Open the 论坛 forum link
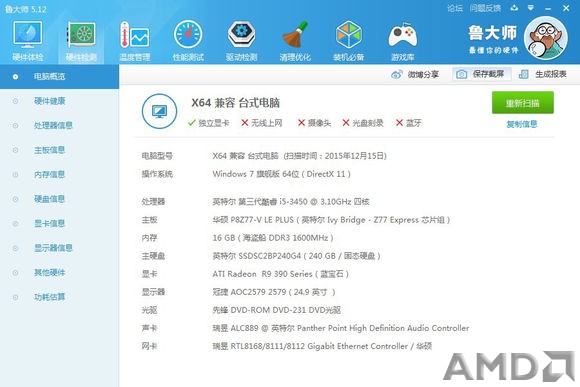The image size is (580, 387). point(455,8)
